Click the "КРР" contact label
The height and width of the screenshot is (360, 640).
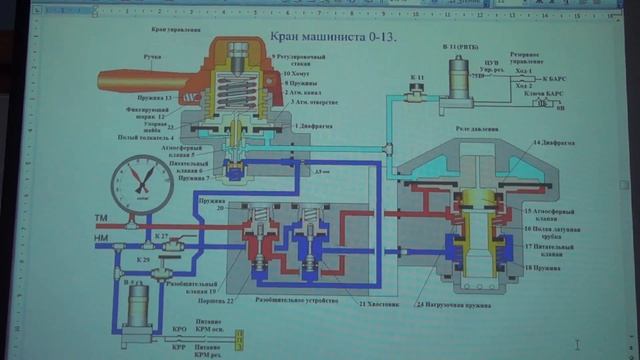coord(179,347)
